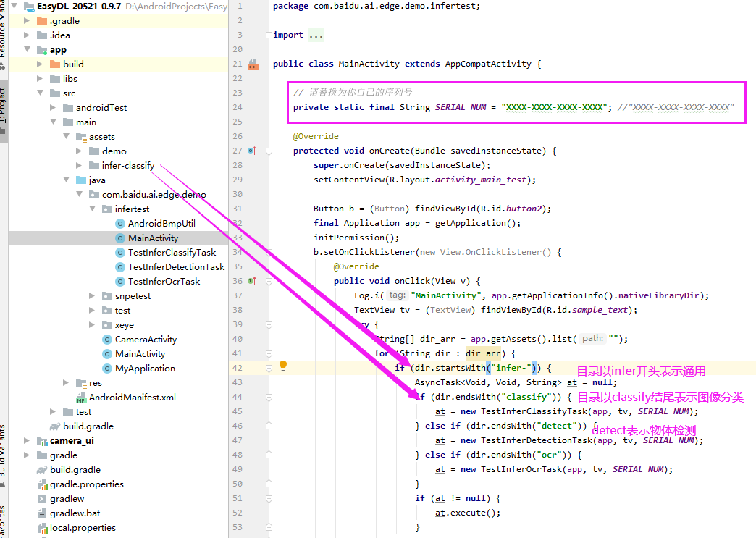756x538 pixels.
Task: Click activity_main_test on line 29
Action: point(481,180)
